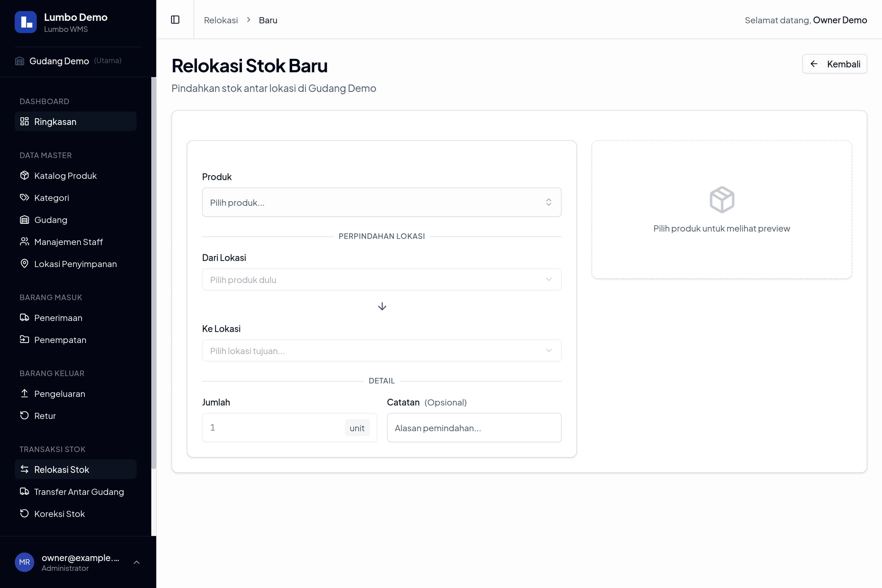This screenshot has height=588, width=882.
Task: Open Katalog Produk menu item
Action: point(76,175)
